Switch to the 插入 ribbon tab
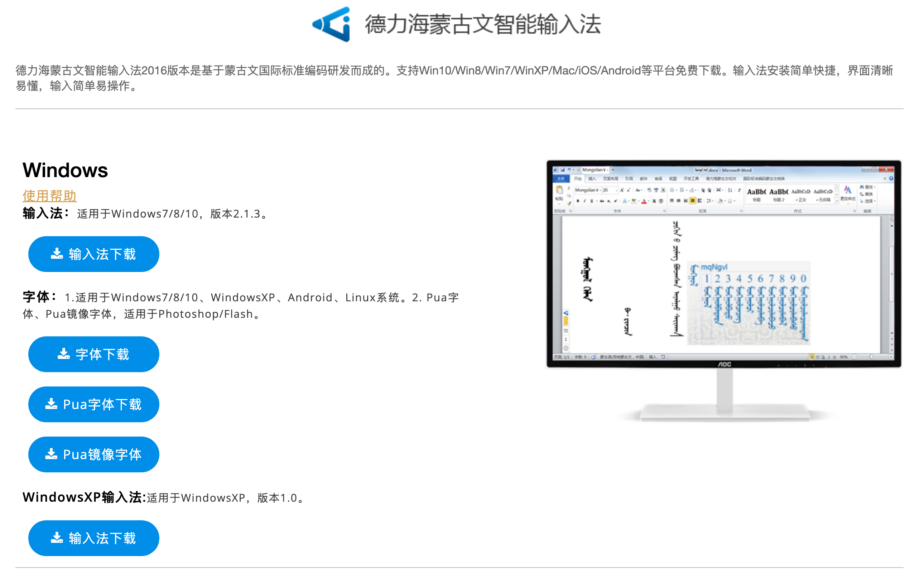924x584 pixels. coord(592,179)
